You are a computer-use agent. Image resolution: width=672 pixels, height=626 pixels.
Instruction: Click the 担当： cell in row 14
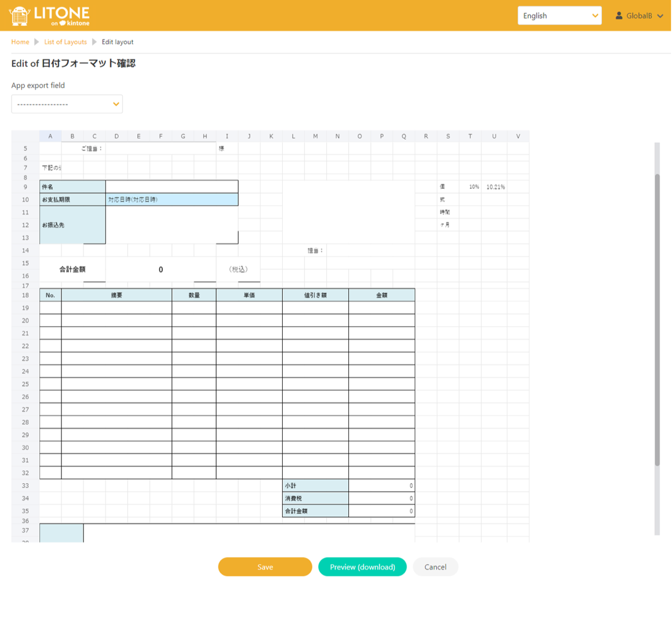point(315,251)
